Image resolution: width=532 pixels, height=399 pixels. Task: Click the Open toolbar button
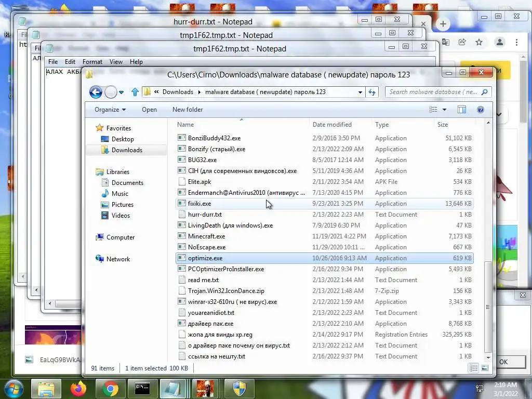(x=149, y=110)
